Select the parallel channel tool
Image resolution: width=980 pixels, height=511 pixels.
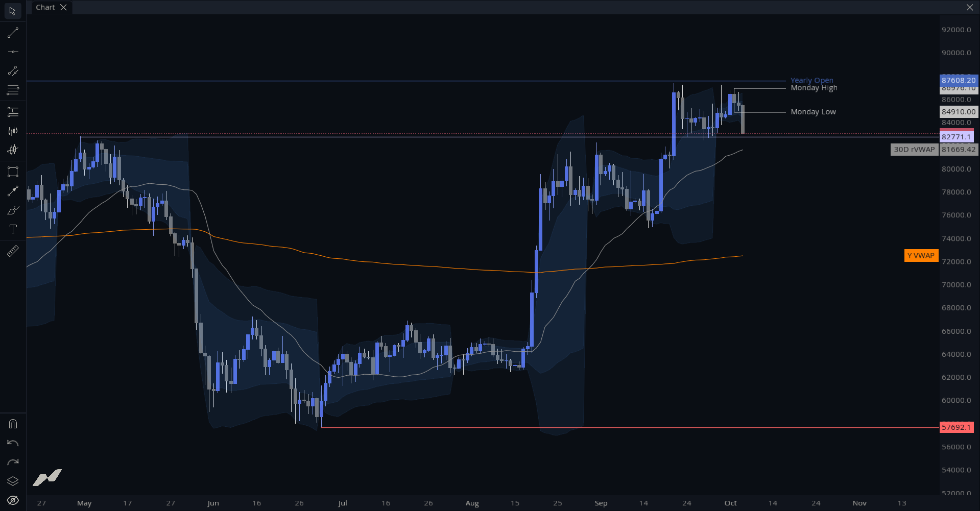[13, 71]
